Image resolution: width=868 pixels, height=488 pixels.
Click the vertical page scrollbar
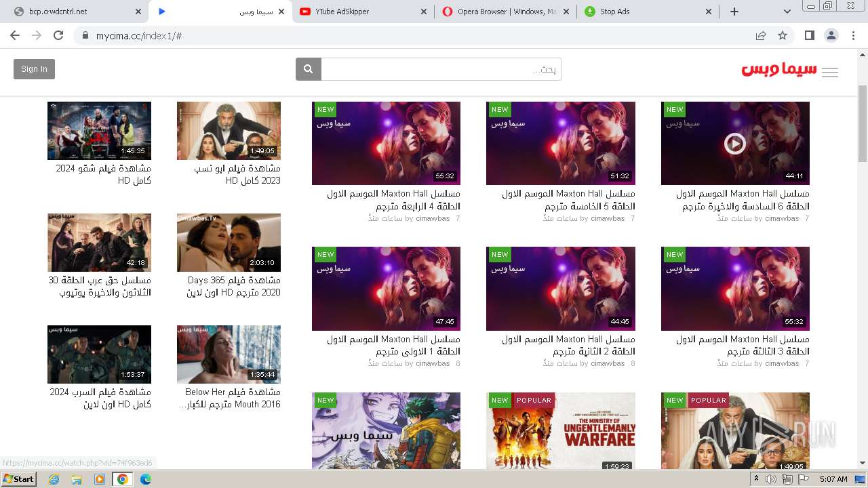[863, 124]
